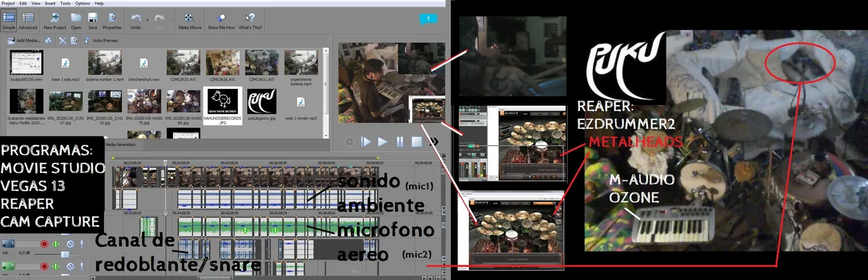Switch to the Media Generators tab

click(x=120, y=144)
